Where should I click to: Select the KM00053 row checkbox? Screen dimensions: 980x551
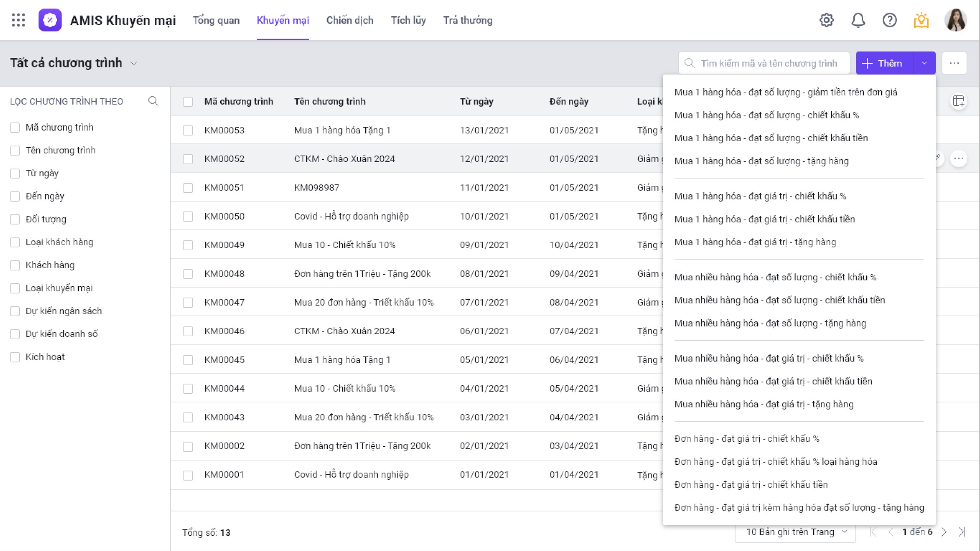click(188, 130)
